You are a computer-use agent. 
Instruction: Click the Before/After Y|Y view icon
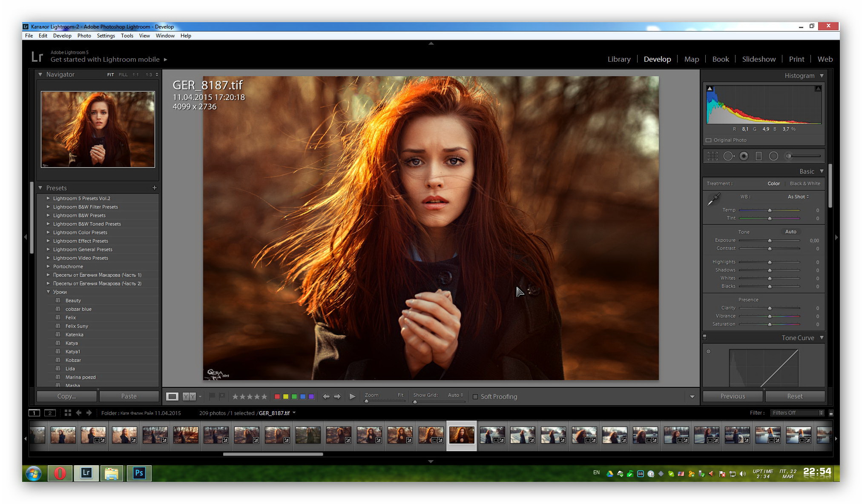tap(189, 396)
